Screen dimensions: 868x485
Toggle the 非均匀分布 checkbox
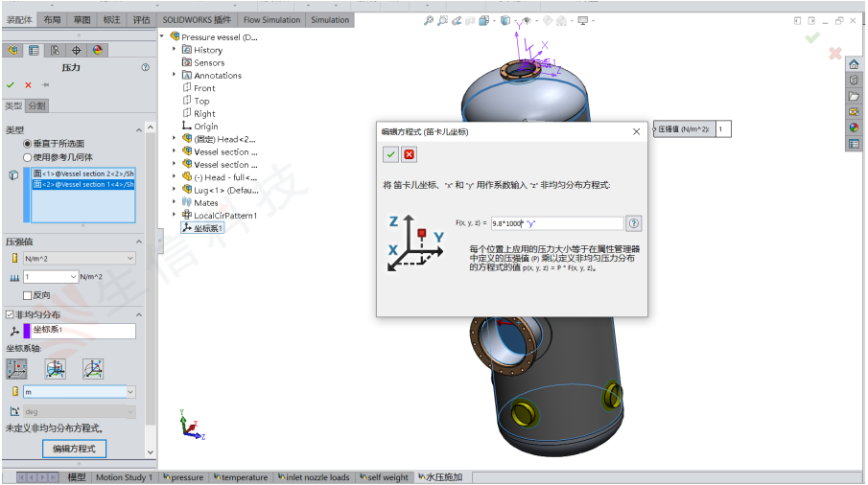(10, 314)
